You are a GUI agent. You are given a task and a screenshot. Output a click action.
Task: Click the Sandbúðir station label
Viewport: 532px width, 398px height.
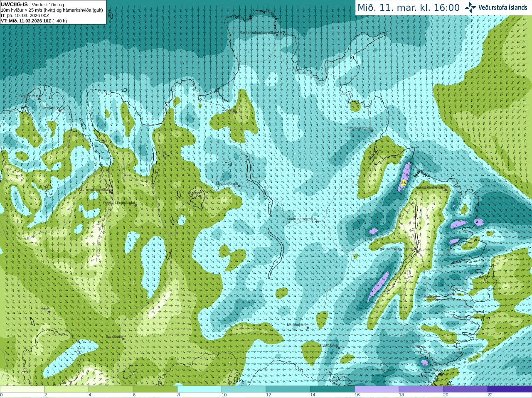tap(114, 337)
